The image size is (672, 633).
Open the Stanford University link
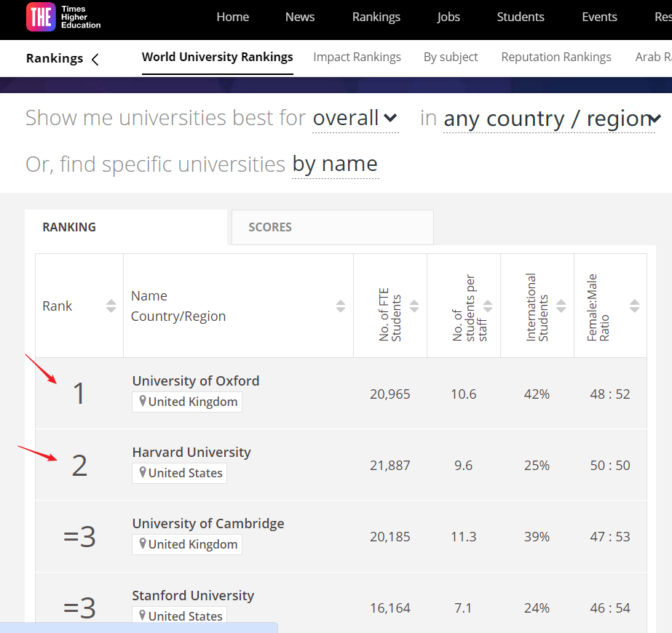[193, 595]
